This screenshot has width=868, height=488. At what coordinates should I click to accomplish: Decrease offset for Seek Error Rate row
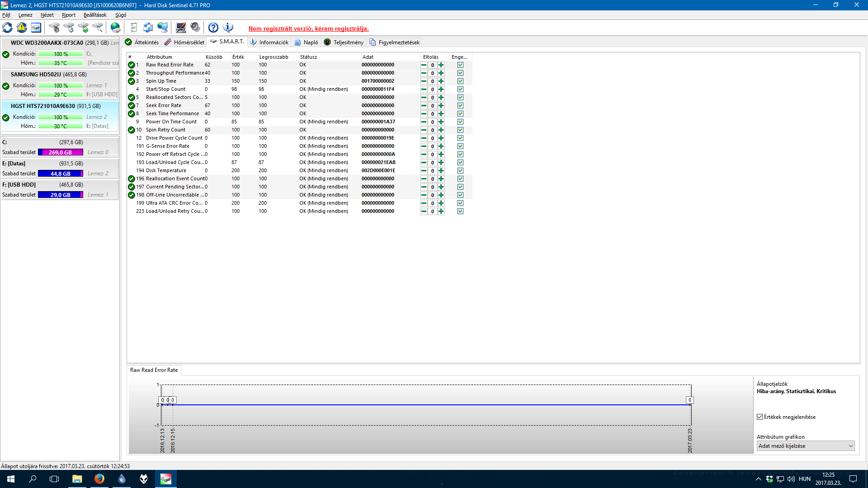coord(424,106)
